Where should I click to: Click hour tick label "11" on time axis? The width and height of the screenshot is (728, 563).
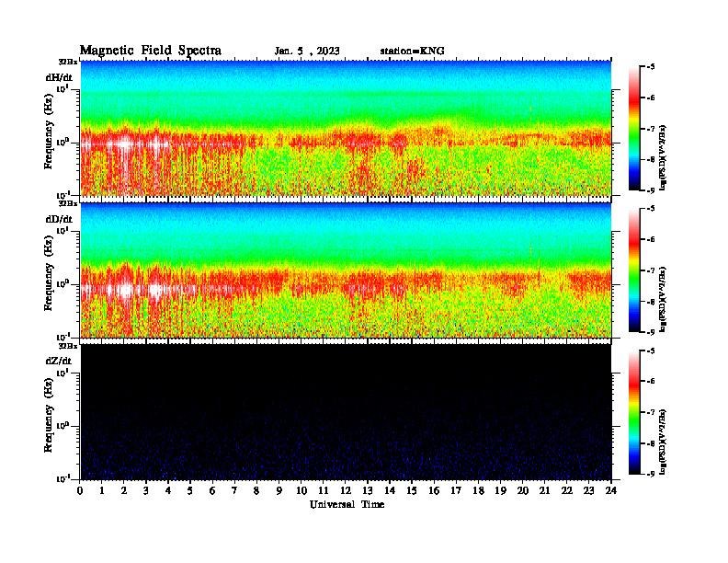tap(324, 490)
